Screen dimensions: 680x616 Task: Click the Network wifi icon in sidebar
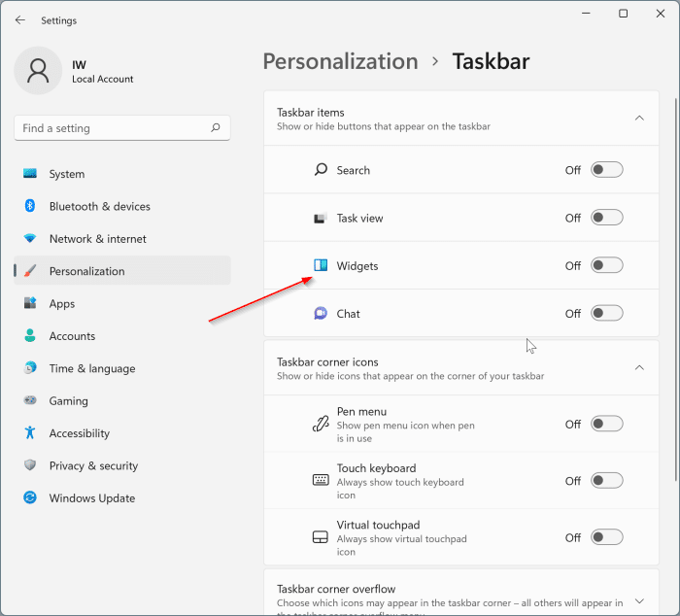[x=30, y=238]
